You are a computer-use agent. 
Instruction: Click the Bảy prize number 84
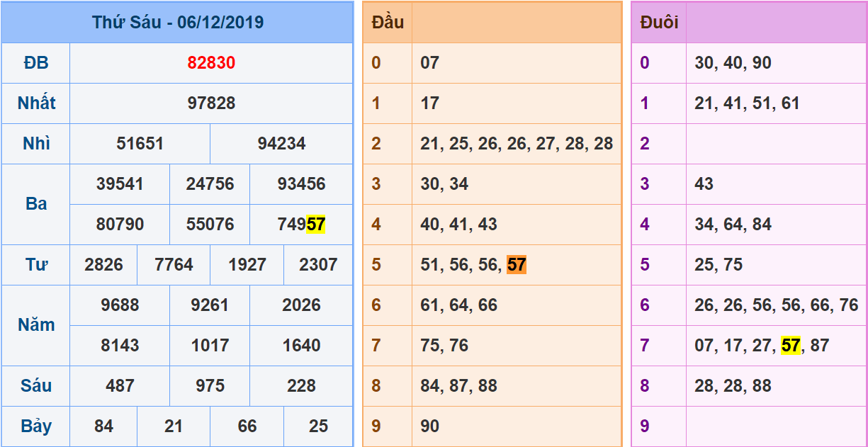(103, 426)
